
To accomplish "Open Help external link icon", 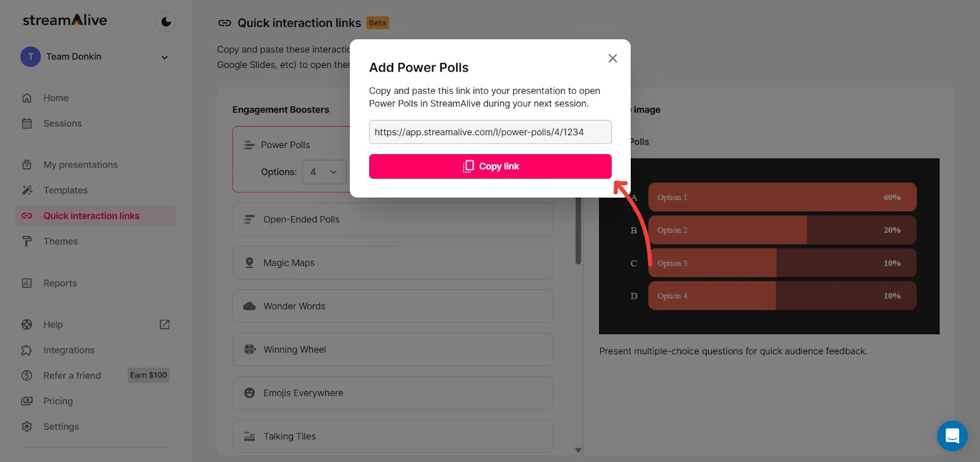I will (165, 324).
